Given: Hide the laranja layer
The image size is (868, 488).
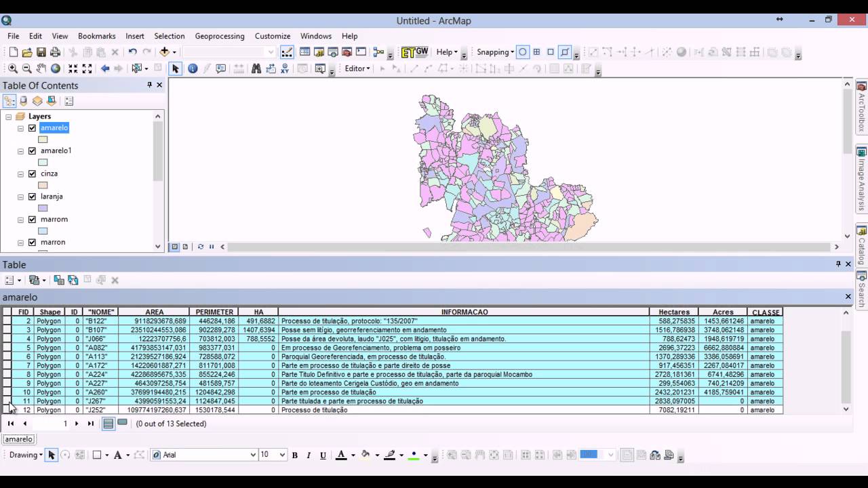Looking at the screenshot, I should [x=32, y=197].
